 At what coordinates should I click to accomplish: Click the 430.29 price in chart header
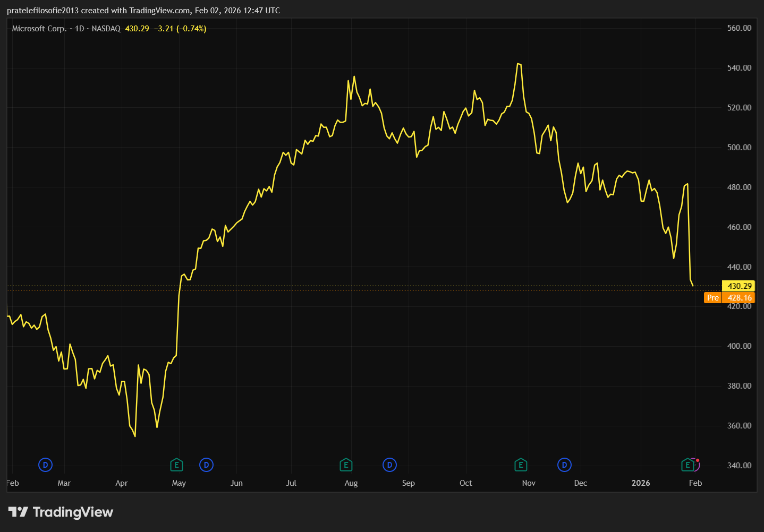(x=137, y=29)
